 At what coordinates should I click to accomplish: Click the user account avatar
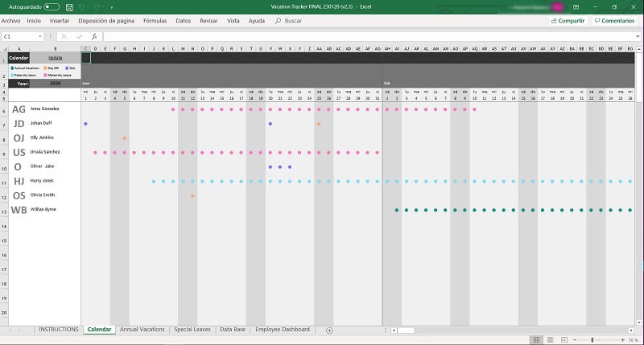point(557,7)
